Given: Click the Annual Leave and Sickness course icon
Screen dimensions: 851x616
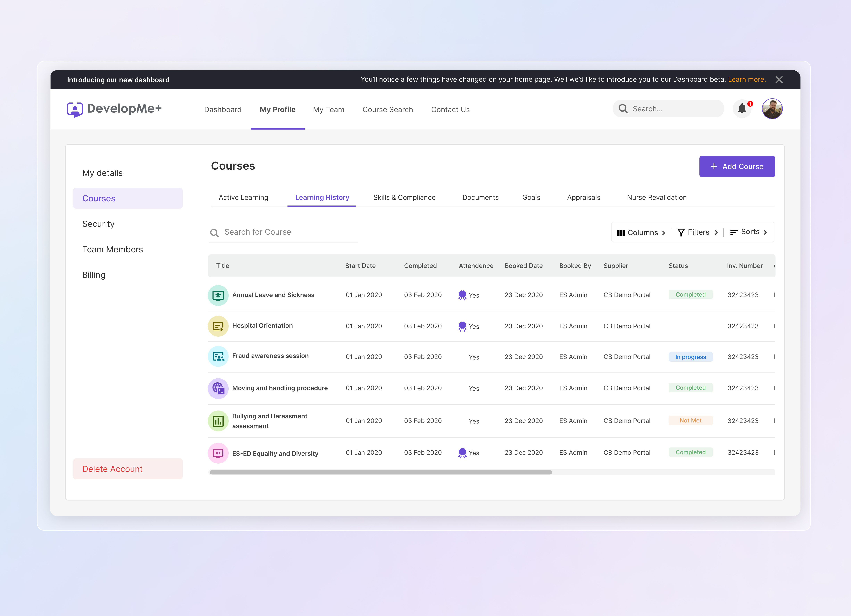Looking at the screenshot, I should coord(218,295).
